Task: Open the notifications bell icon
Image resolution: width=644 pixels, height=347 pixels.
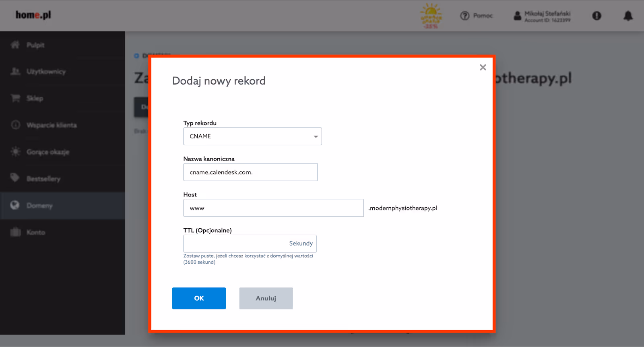Action: click(x=628, y=16)
